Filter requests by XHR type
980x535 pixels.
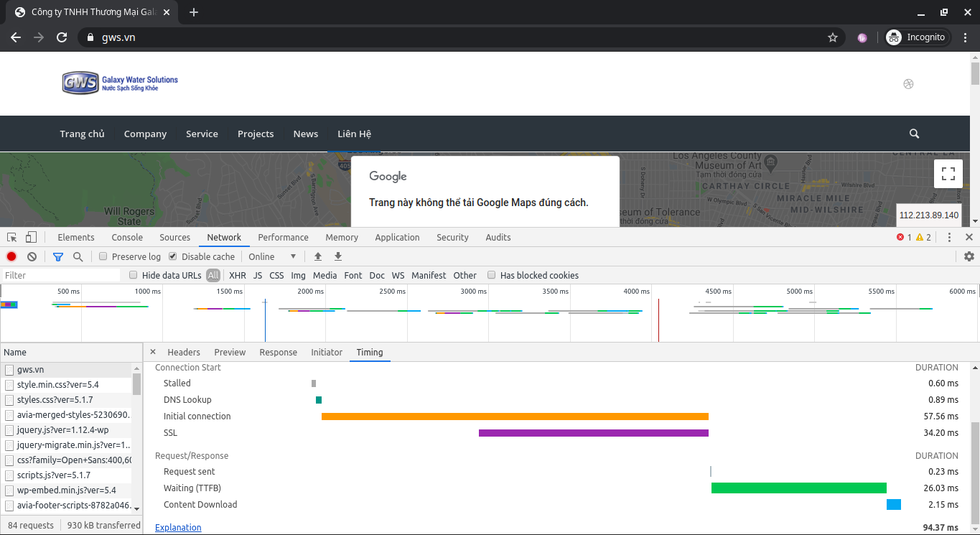[x=238, y=275]
